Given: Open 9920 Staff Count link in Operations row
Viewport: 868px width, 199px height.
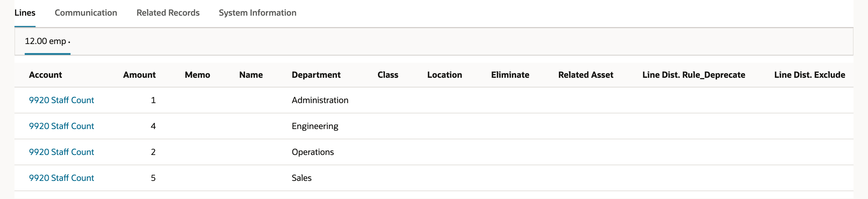Looking at the screenshot, I should point(61,152).
